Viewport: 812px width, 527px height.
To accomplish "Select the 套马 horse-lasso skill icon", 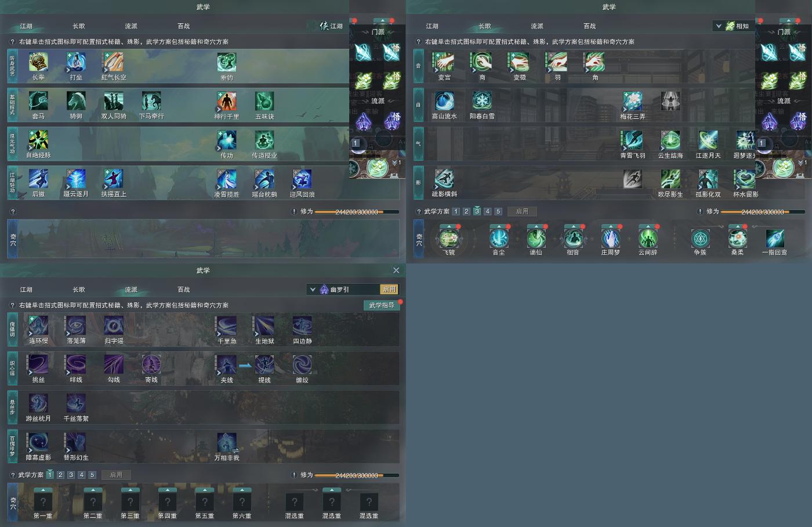I will (38, 101).
